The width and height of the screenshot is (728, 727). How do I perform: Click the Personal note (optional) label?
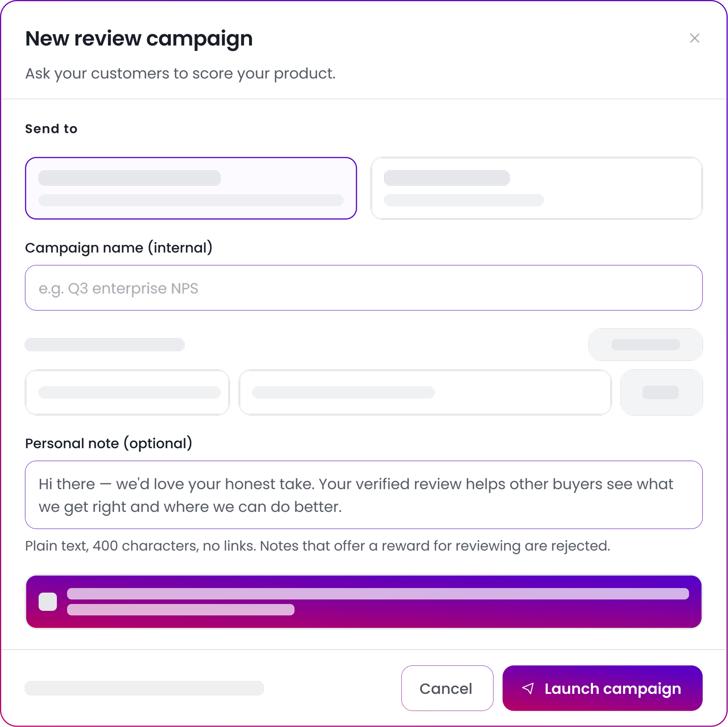coord(108,443)
